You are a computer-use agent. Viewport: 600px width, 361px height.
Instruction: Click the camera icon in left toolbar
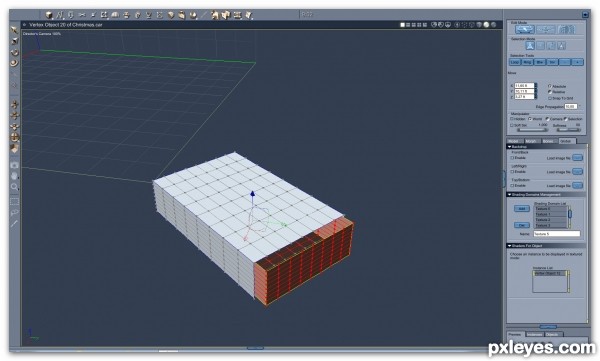click(14, 165)
